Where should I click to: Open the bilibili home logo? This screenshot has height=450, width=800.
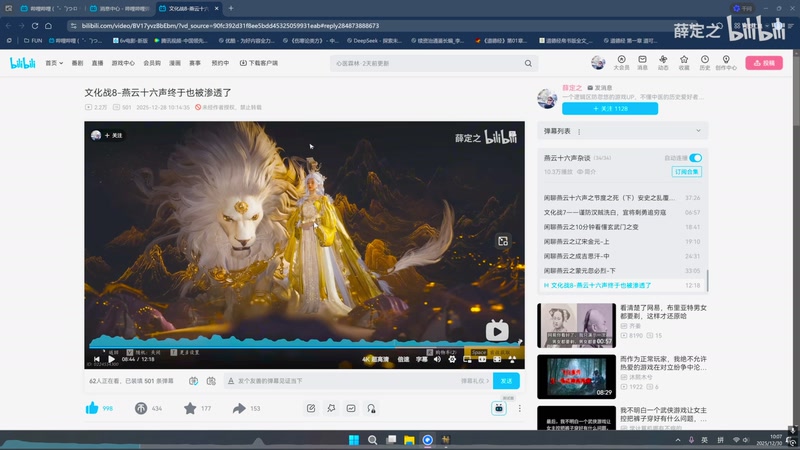(x=22, y=63)
